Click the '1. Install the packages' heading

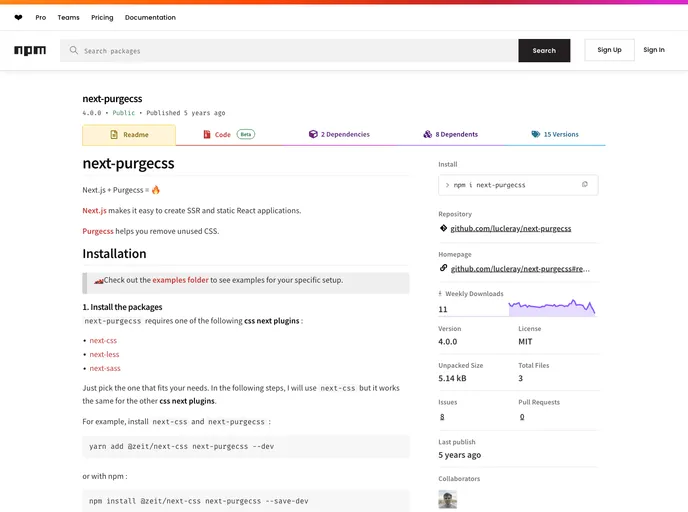coord(122,307)
